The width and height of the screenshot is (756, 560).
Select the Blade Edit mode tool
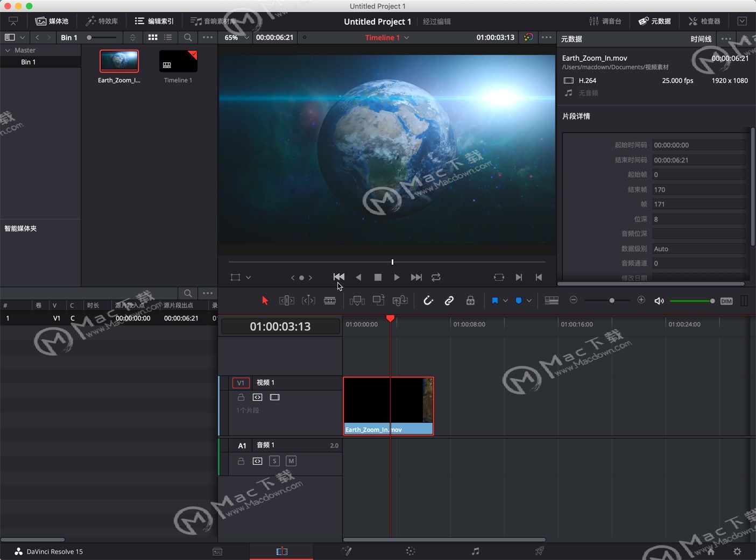coord(330,301)
